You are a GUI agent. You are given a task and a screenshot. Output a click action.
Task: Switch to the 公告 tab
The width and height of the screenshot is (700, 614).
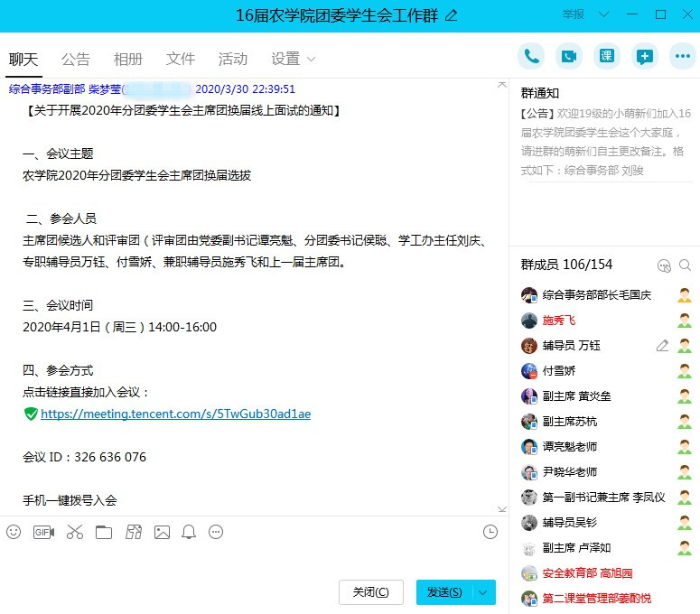[76, 59]
